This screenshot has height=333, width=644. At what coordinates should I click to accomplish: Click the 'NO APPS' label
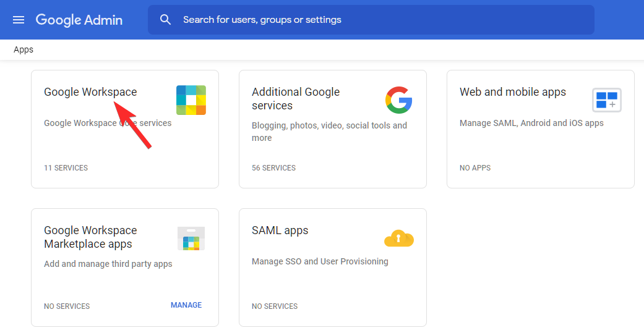click(475, 167)
